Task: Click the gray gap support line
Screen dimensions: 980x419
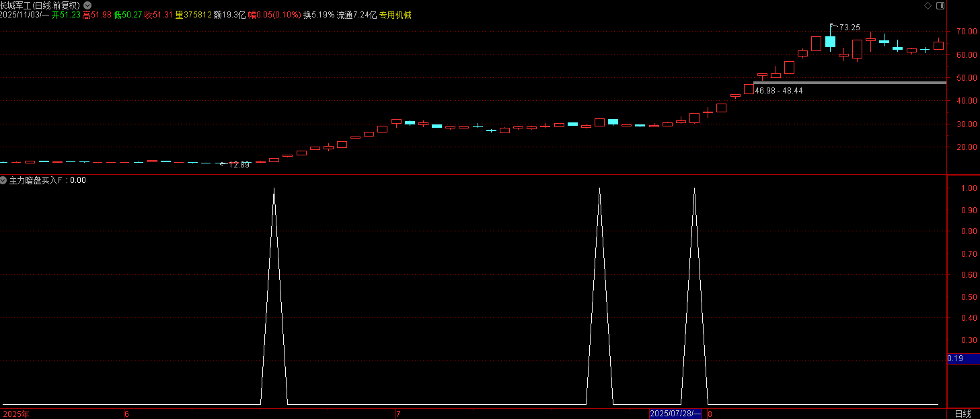Action: pyautogui.click(x=850, y=83)
